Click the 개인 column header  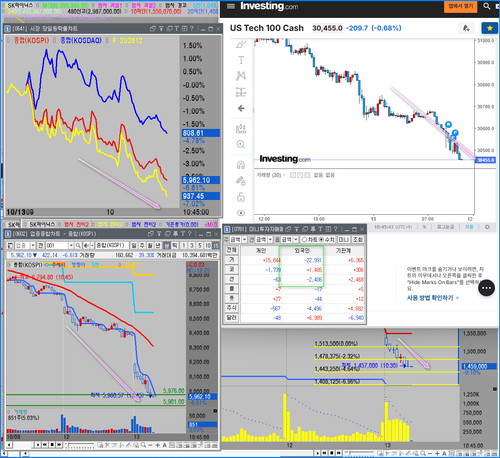pyautogui.click(x=261, y=250)
